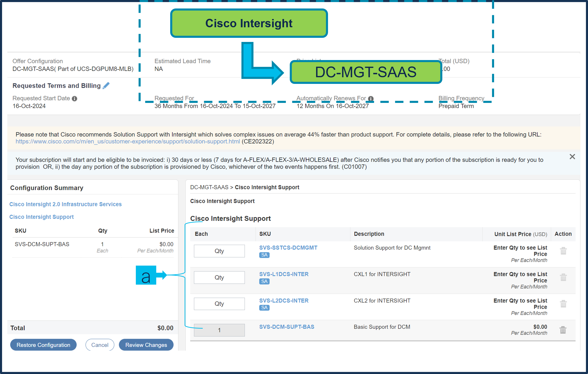Screen dimensions: 588x374
Task: Dismiss the subscription notice with X
Action: click(572, 157)
